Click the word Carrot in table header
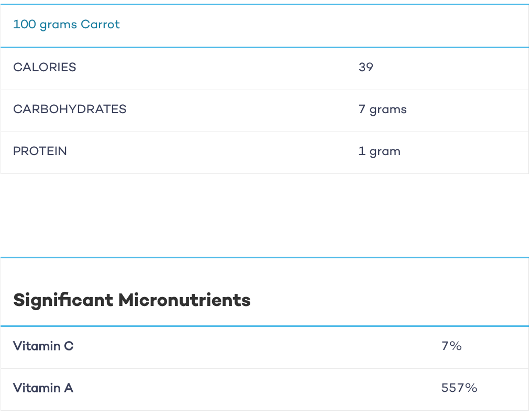 tap(100, 25)
